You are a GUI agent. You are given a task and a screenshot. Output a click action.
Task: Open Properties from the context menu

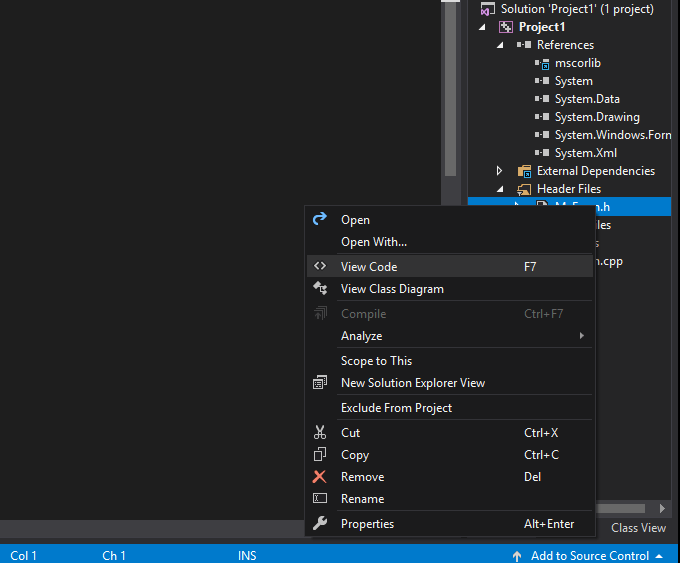coord(449,524)
